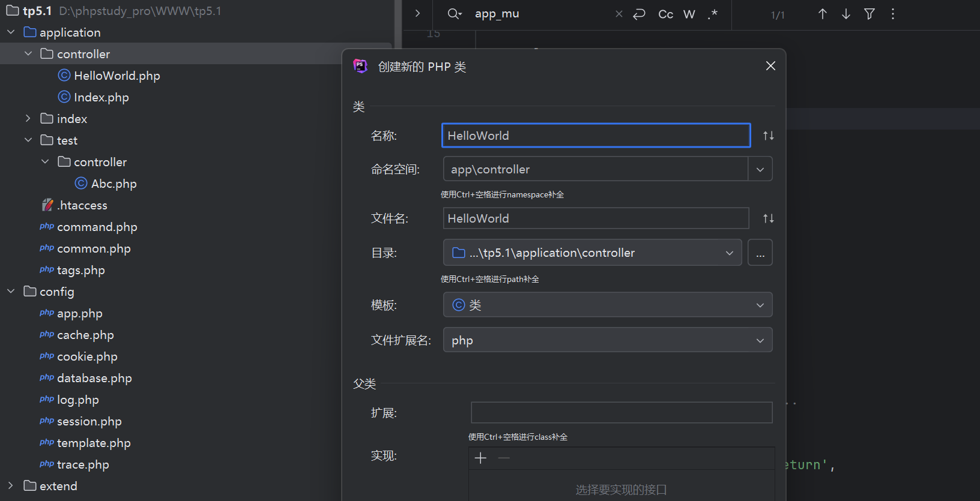Go to previous search occurrence arrow
Image resolution: width=980 pixels, height=501 pixels.
tap(823, 14)
